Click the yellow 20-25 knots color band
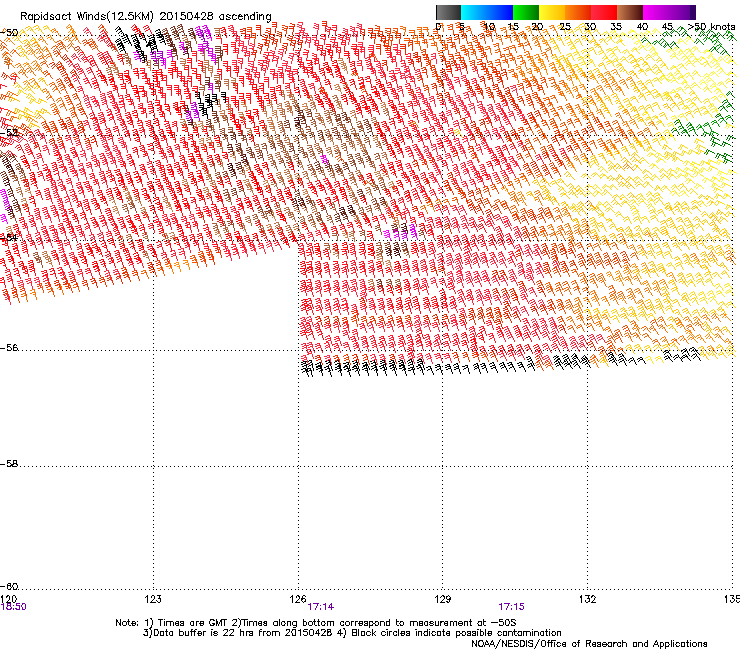 click(x=552, y=12)
